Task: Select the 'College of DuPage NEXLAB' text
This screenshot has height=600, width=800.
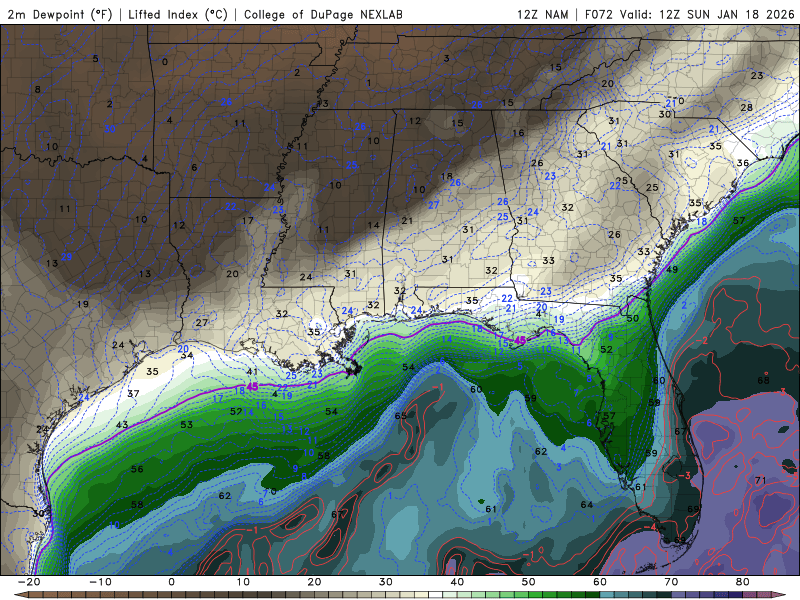Action: [323, 14]
